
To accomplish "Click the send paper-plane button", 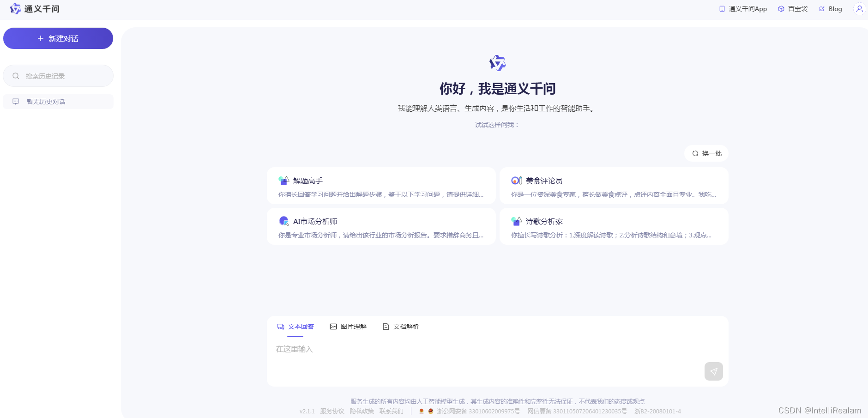I will click(714, 371).
